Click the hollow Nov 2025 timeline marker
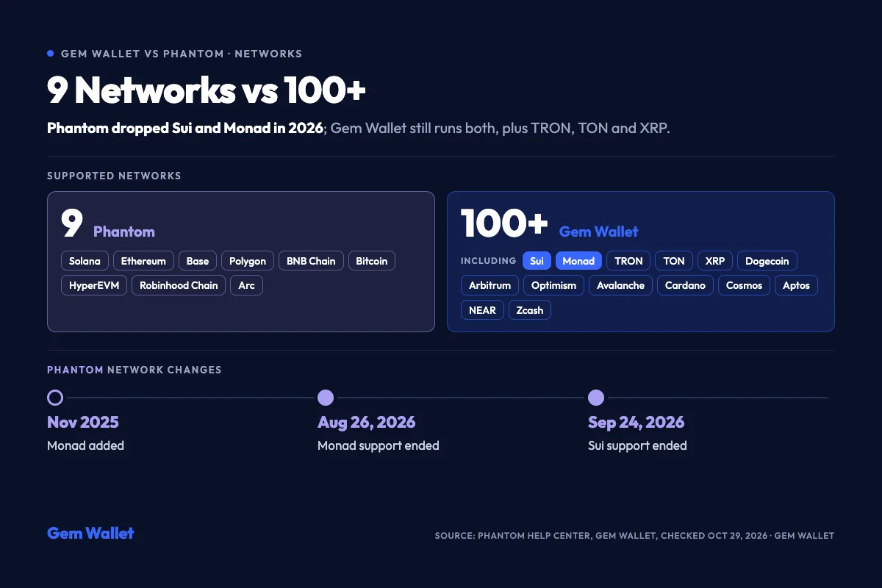882x588 pixels. 55,398
